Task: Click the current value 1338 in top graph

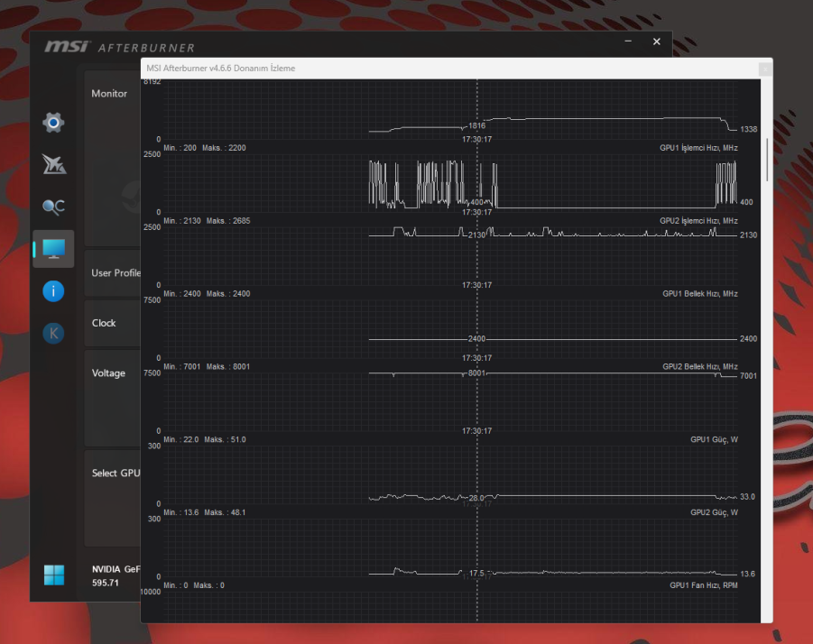Action: (748, 130)
